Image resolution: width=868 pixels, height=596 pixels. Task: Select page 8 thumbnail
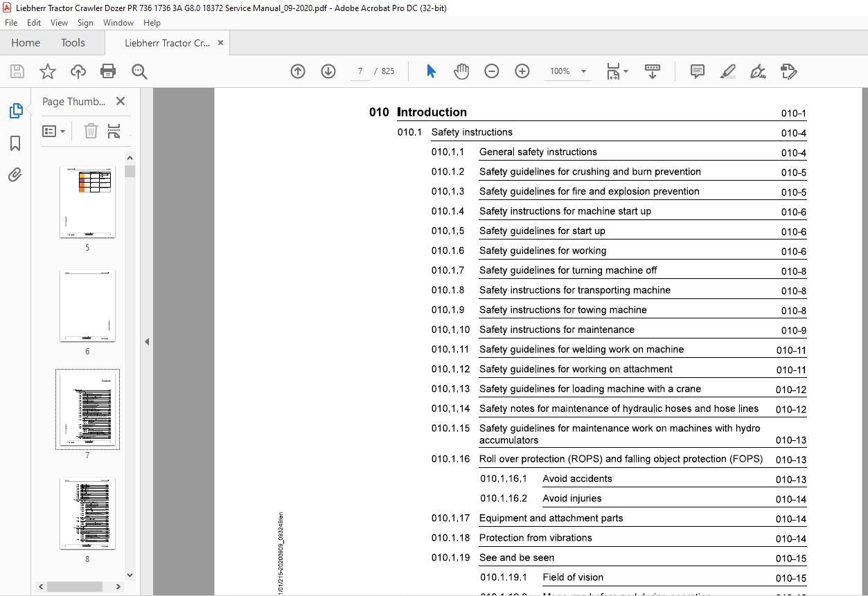point(87,513)
